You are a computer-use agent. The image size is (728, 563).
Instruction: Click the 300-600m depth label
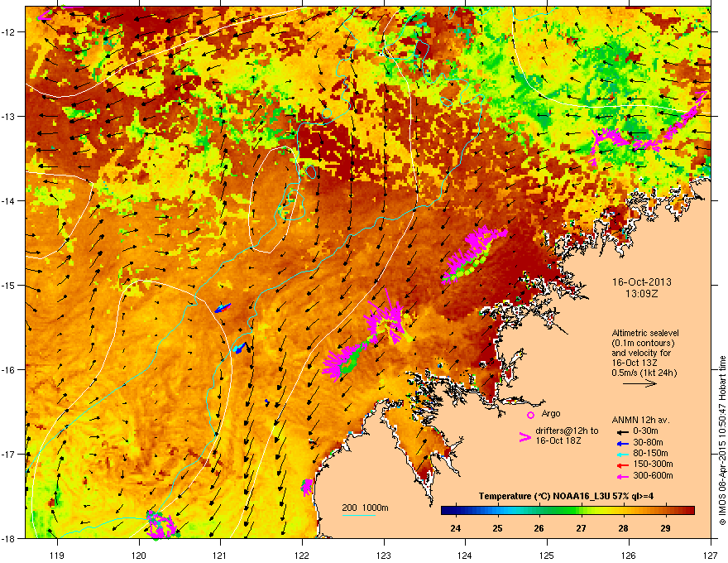pyautogui.click(x=653, y=475)
